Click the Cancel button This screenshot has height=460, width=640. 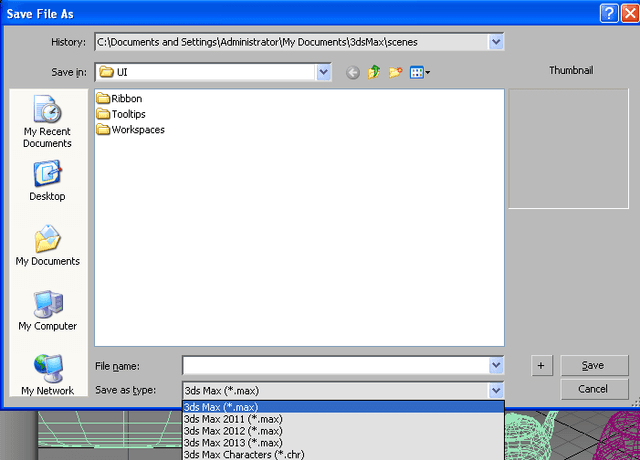click(594, 389)
